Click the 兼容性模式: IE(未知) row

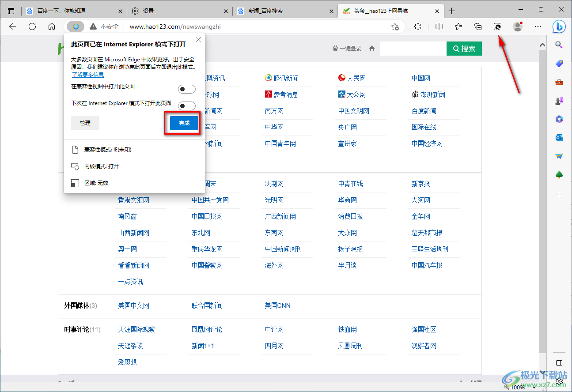134,150
